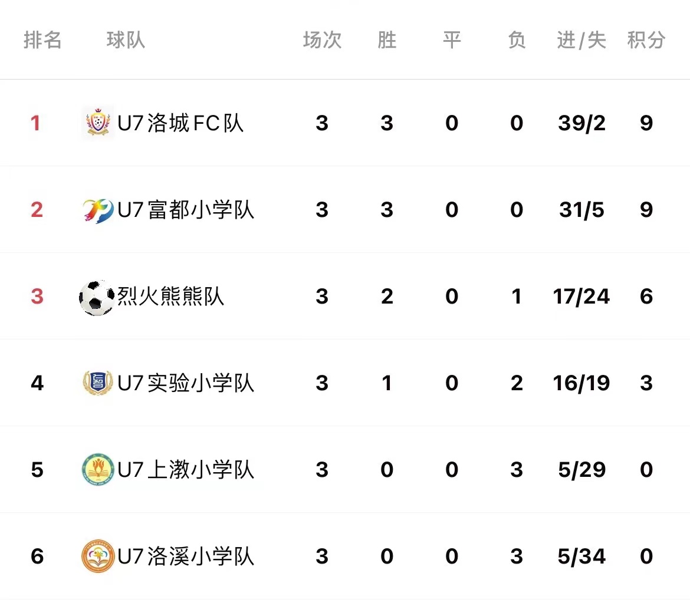The image size is (690, 616).
Task: Open the U7洛溪小学队 team name
Action: coord(186,556)
